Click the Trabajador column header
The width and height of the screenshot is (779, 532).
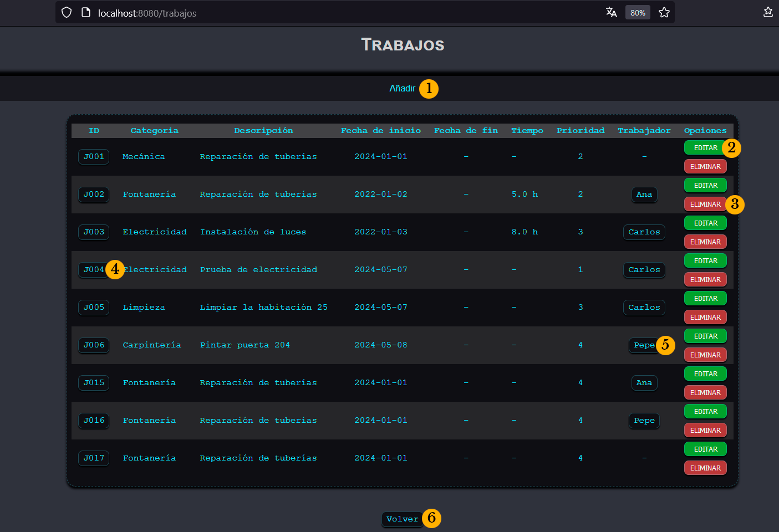[x=644, y=131]
